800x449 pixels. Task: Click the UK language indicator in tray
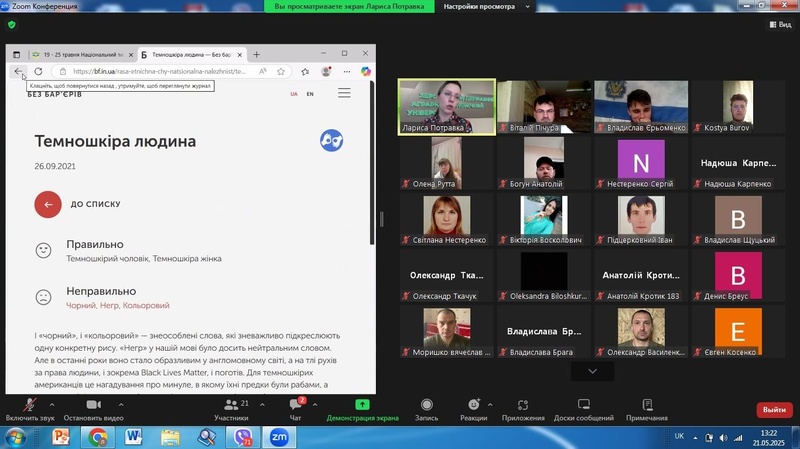coord(679,436)
